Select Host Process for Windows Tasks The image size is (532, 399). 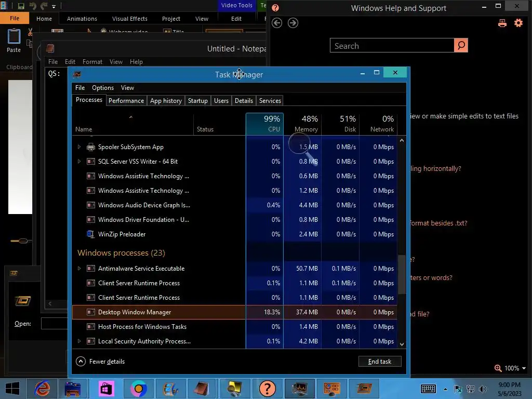(x=234, y=327)
